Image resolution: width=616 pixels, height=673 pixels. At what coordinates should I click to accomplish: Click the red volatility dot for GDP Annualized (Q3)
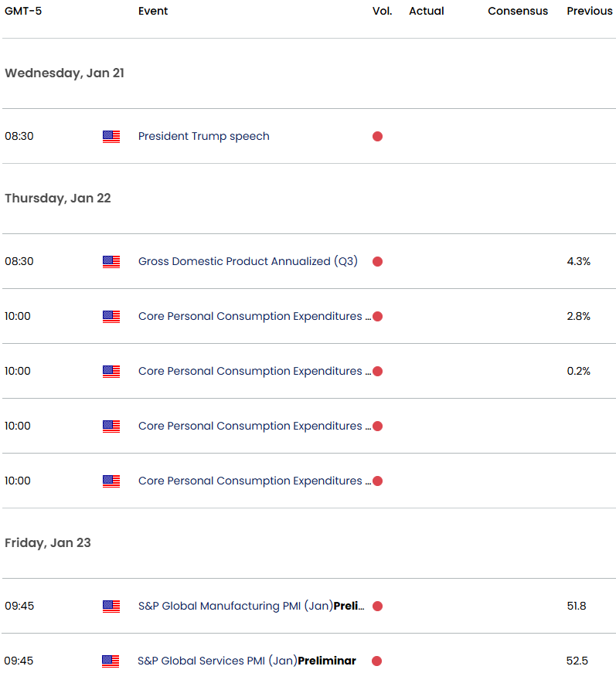[x=377, y=262]
